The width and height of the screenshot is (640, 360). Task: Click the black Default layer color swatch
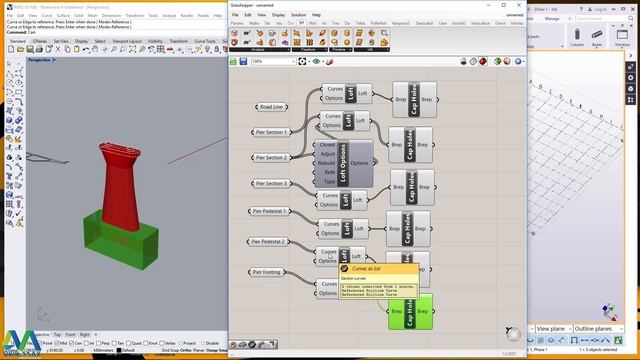pyautogui.click(x=119, y=350)
